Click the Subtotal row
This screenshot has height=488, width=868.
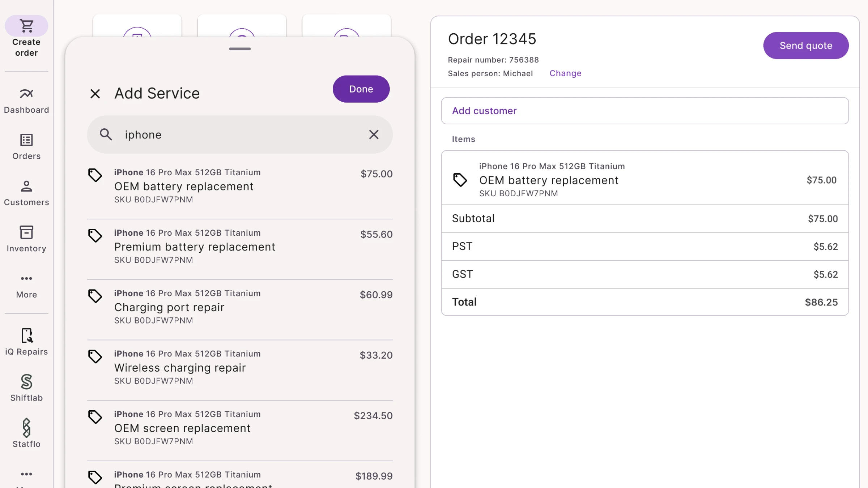click(644, 219)
